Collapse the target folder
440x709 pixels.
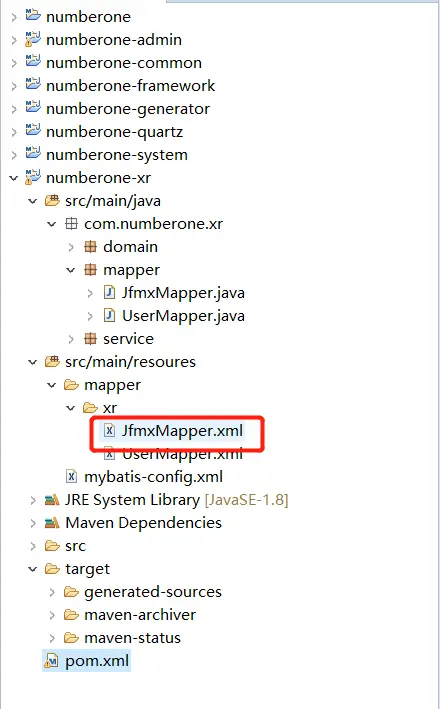(33, 569)
